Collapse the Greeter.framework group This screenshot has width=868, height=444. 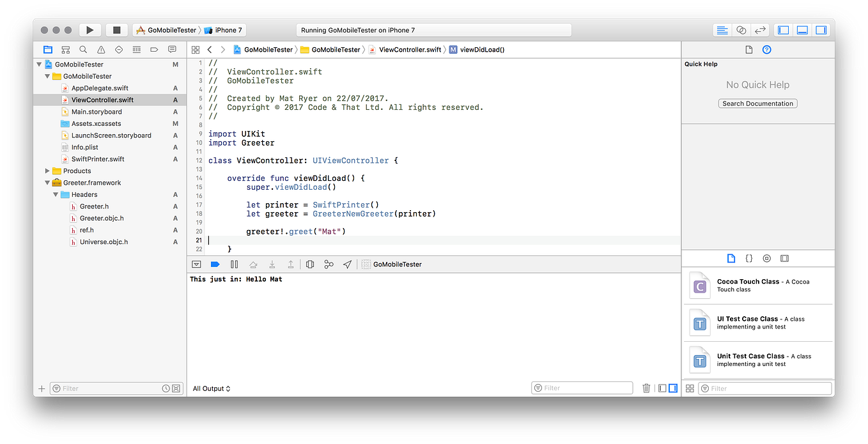click(46, 182)
